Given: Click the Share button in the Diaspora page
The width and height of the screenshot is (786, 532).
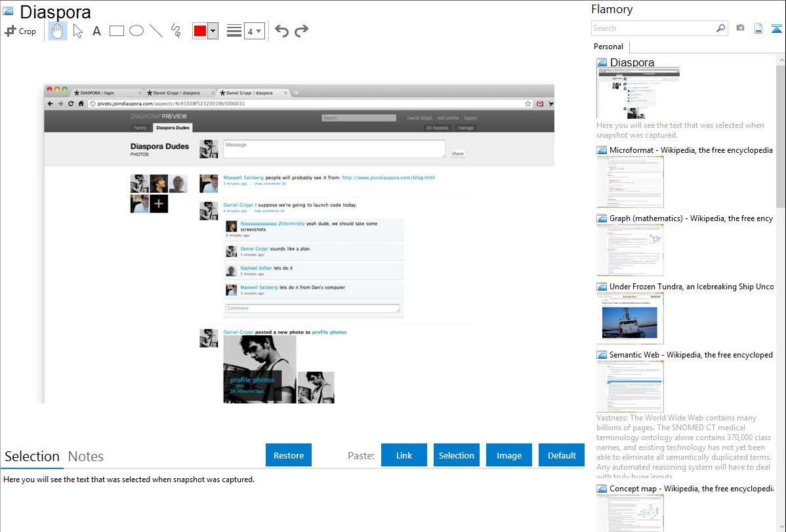Looking at the screenshot, I should pyautogui.click(x=458, y=153).
